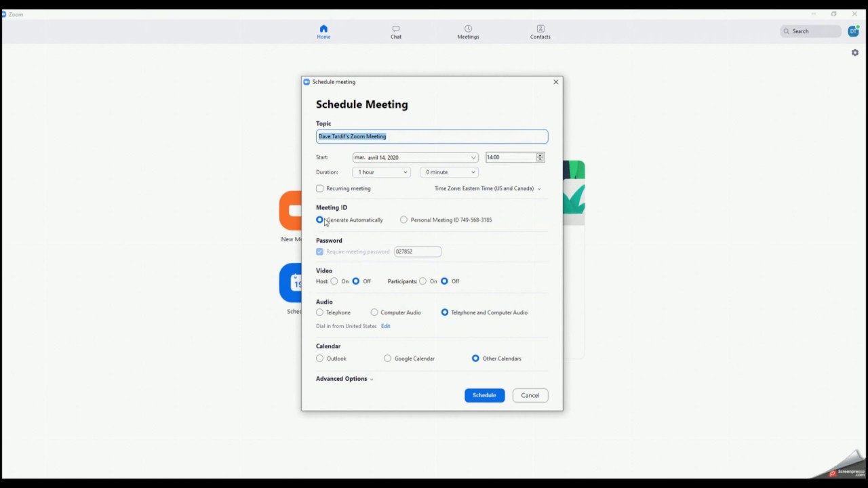Image resolution: width=868 pixels, height=488 pixels.
Task: Click the orange New Meeting icon behind the dialog
Action: (290, 211)
